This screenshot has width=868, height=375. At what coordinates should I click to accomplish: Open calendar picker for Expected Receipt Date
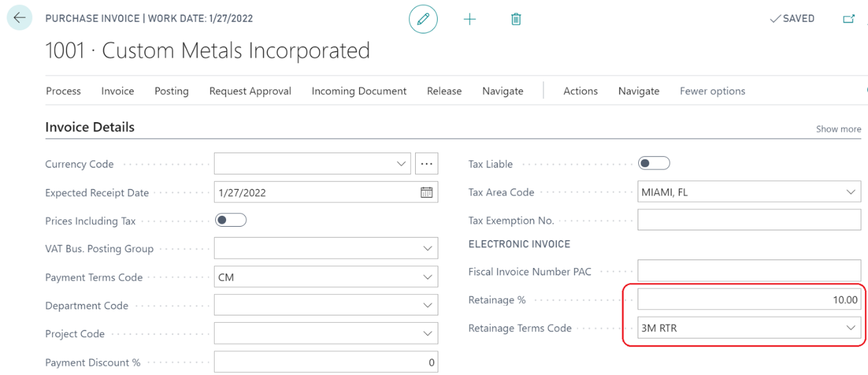[x=426, y=192]
